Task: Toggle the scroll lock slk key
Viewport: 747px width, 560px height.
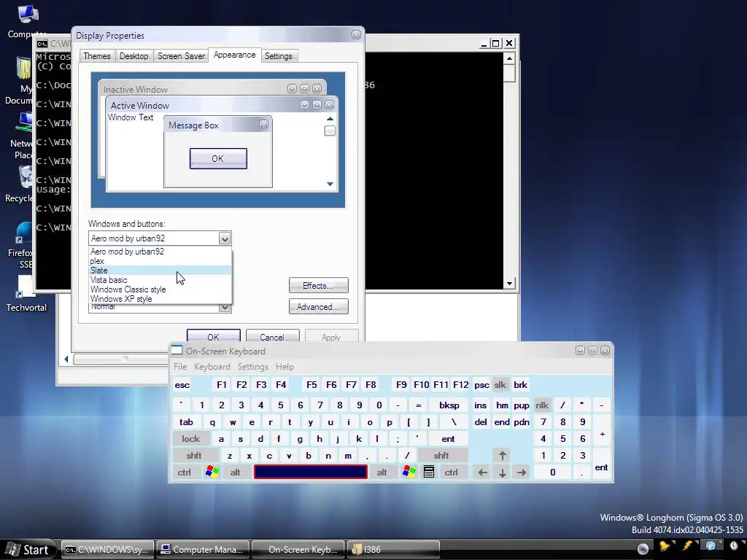Action: coord(500,385)
